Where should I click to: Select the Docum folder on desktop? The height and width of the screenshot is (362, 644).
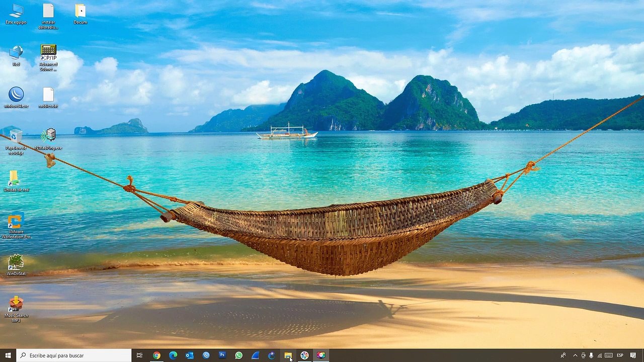(80, 14)
